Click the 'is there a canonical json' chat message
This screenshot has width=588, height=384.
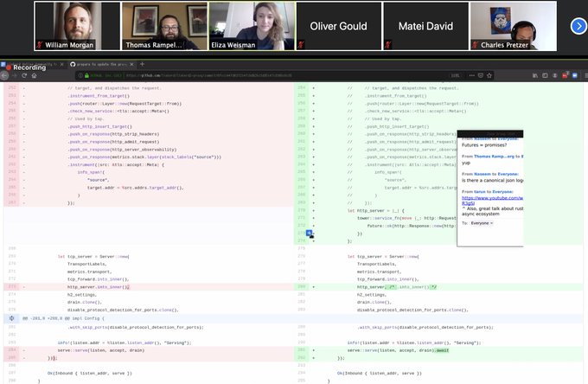click(492, 181)
